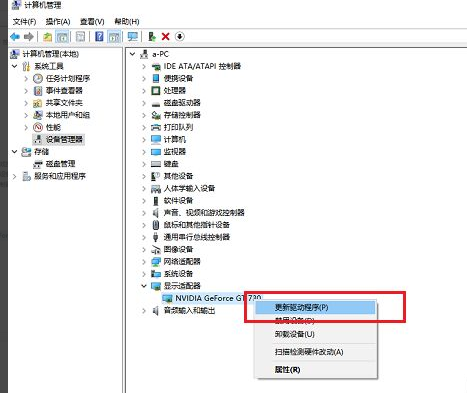Click the 声音、视频和游戏控制器 speaker icon
467x393 pixels.
pyautogui.click(x=156, y=213)
